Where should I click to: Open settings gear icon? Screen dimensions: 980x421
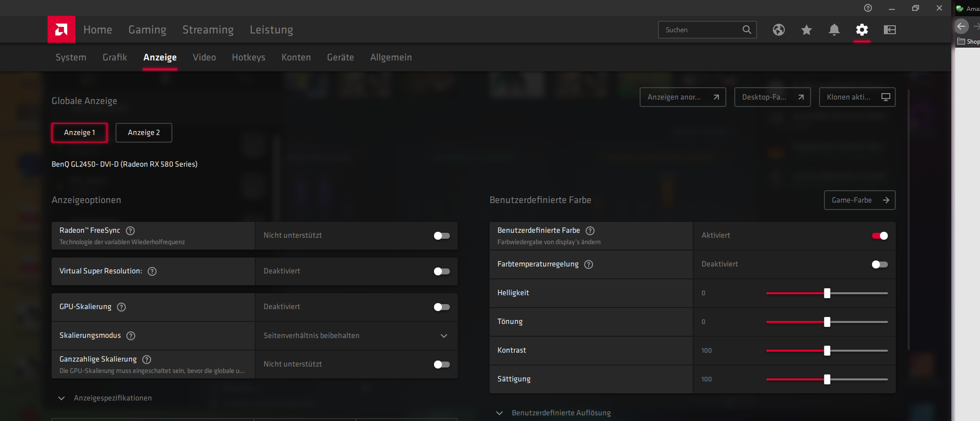point(862,30)
